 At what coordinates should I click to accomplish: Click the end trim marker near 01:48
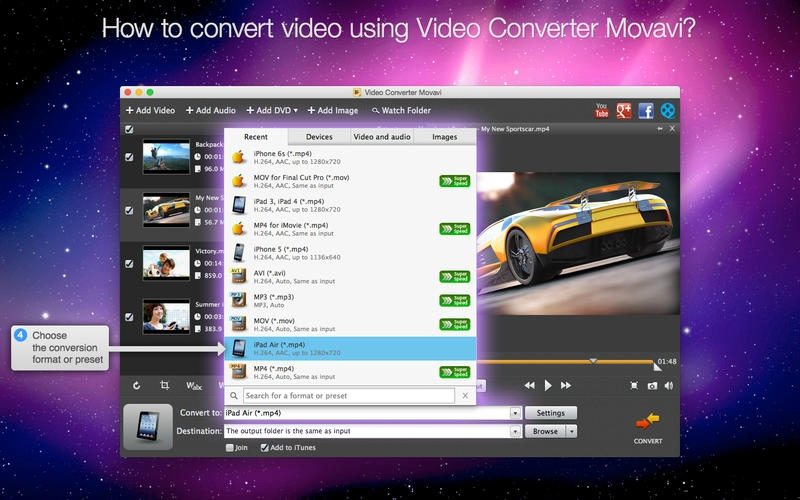coord(657,366)
